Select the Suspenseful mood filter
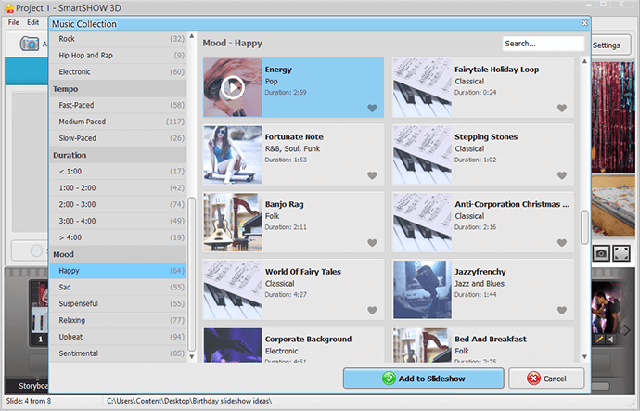This screenshot has height=411, width=640. point(118,304)
